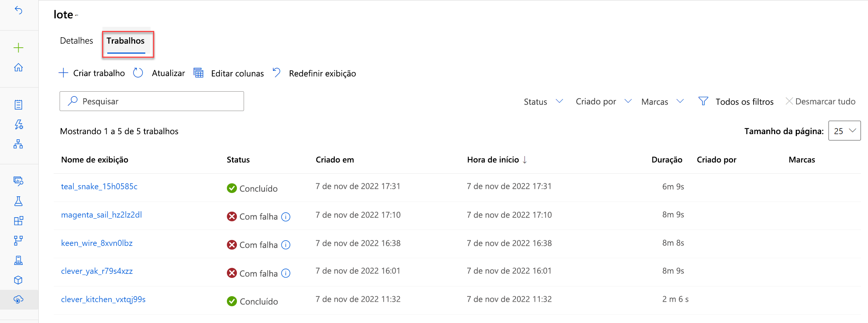Open the page size 25 dropdown
This screenshot has height=323, width=868.
[x=845, y=131]
